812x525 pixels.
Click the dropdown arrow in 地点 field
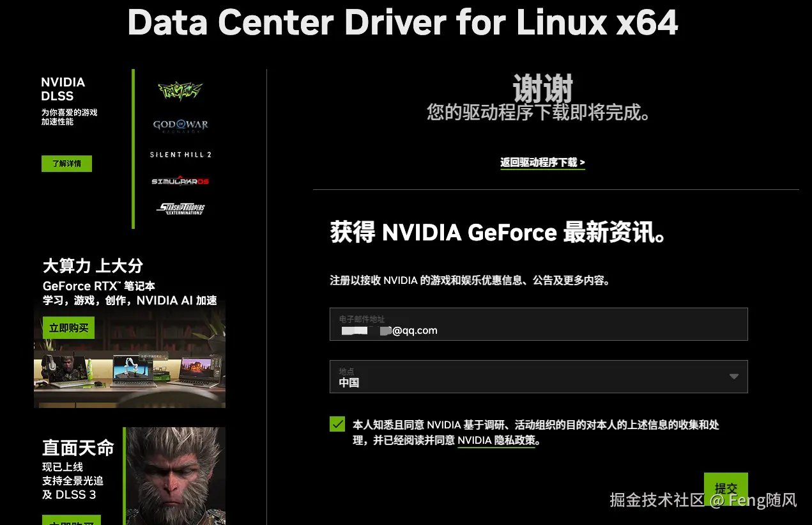tap(734, 377)
